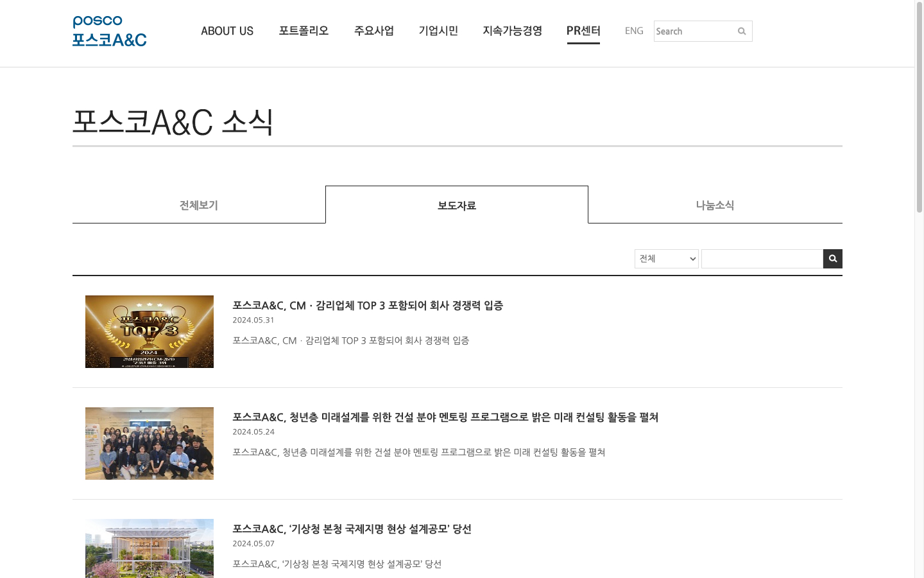924x578 pixels.
Task: Click the dark news search button
Action: click(x=833, y=259)
